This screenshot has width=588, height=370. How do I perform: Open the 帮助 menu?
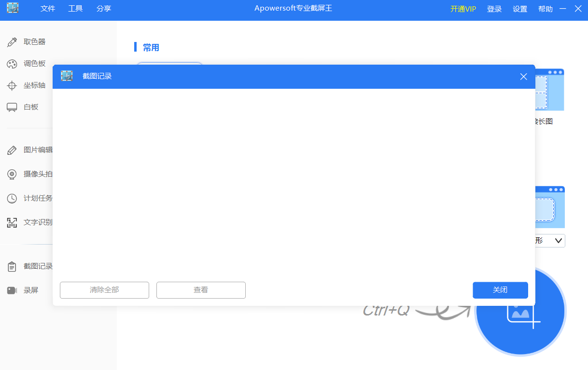(546, 9)
